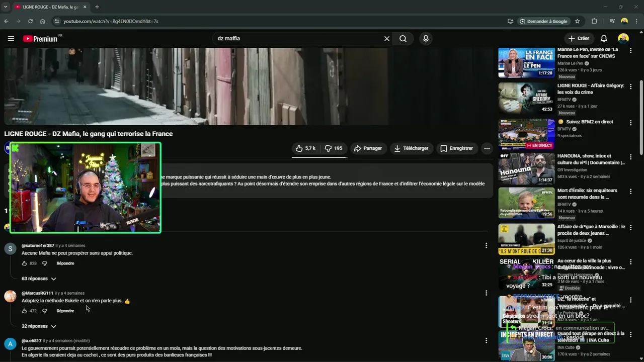Close the LIGNE ROUGE browser tab

[x=85, y=7]
